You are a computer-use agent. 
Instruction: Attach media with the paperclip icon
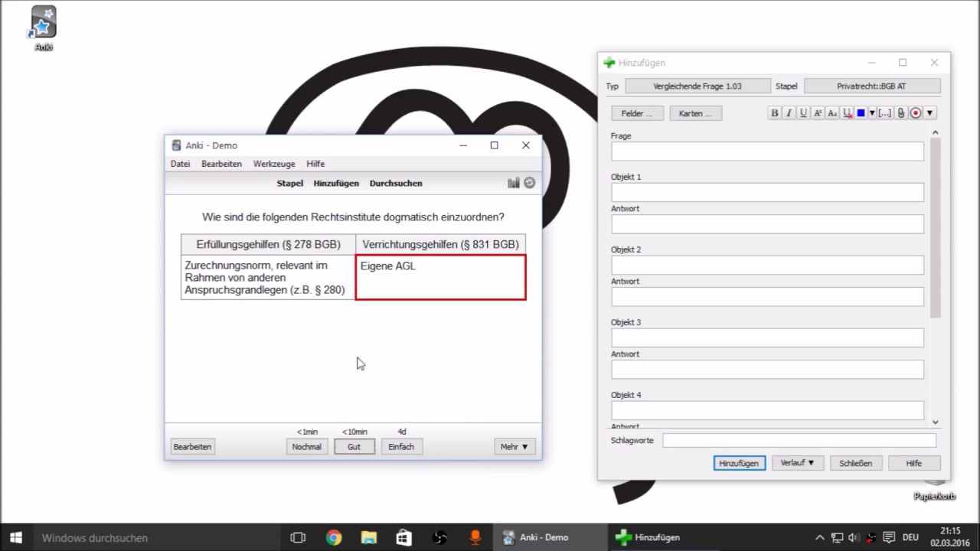(901, 113)
